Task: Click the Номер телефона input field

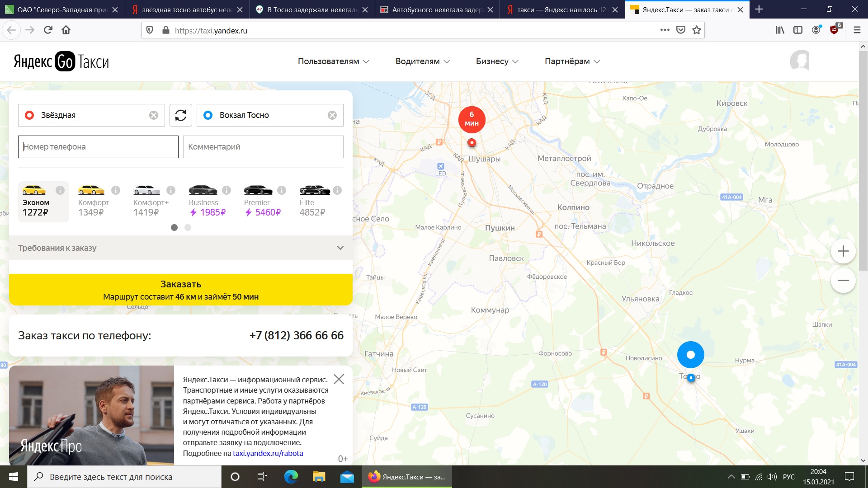Action: [98, 147]
